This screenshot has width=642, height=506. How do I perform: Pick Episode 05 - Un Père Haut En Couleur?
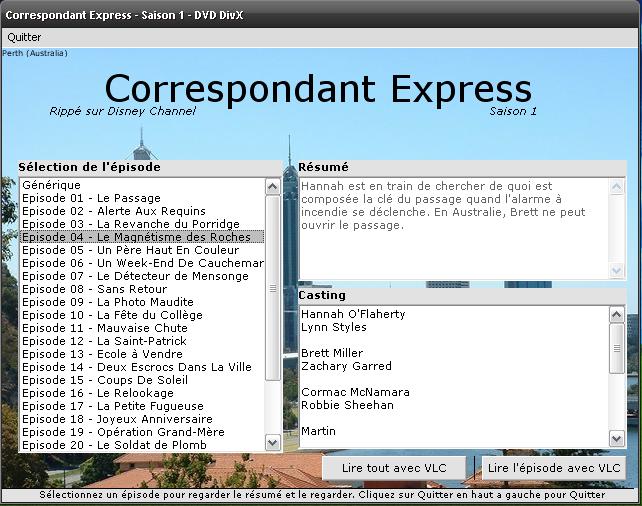coord(142,250)
